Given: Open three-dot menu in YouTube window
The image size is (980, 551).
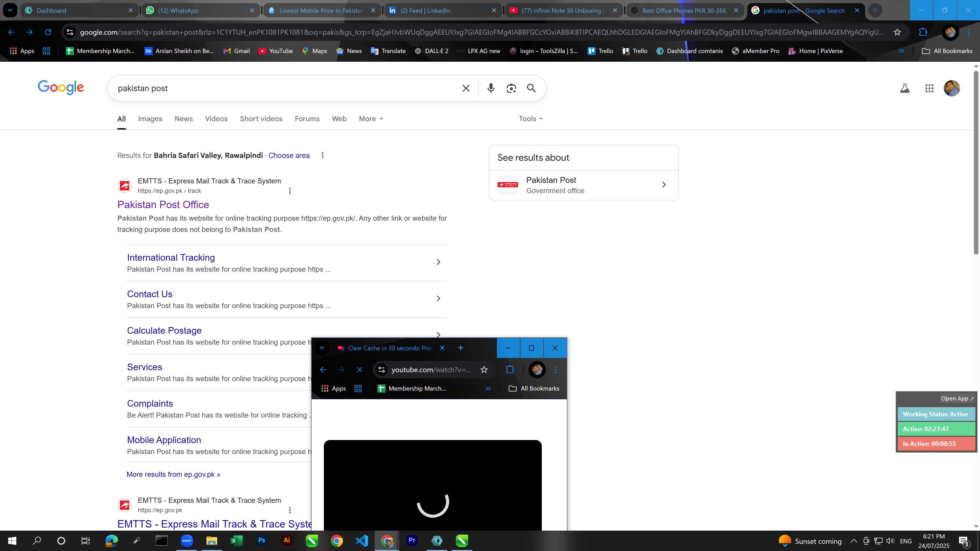Looking at the screenshot, I should (x=555, y=370).
